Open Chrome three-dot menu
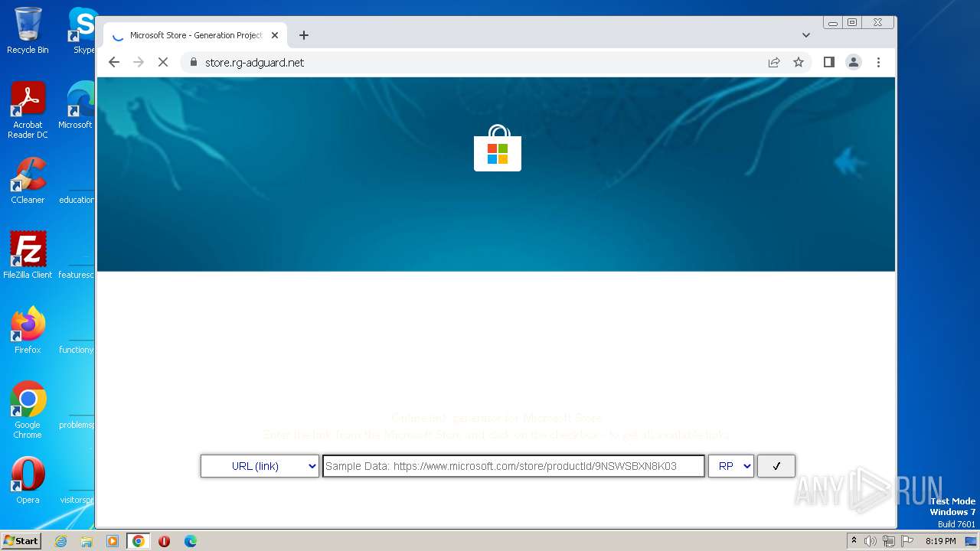This screenshot has height=551, width=980. pos(878,63)
